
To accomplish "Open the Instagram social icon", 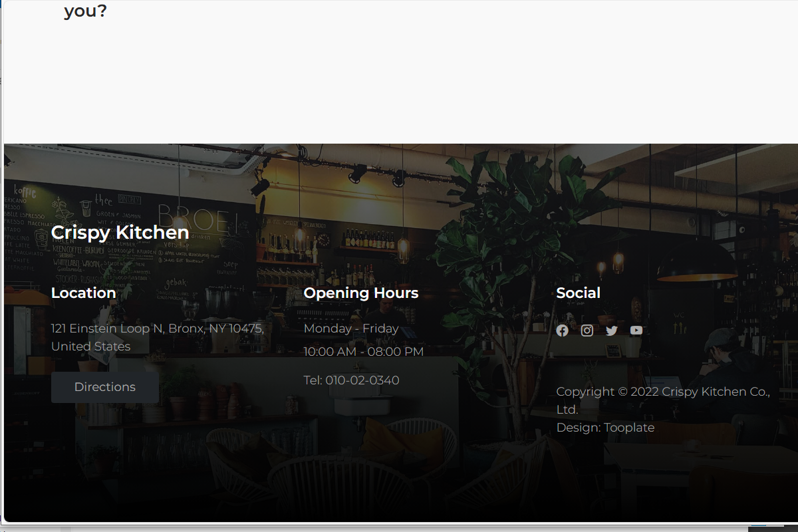I will click(587, 331).
